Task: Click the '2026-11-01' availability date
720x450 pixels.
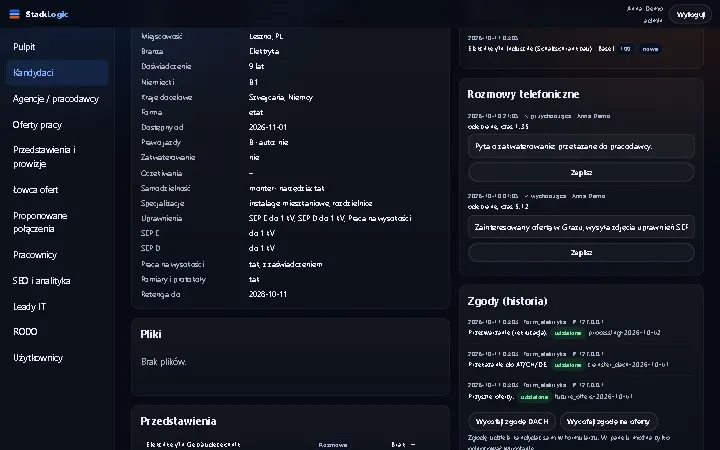Action: click(268, 127)
